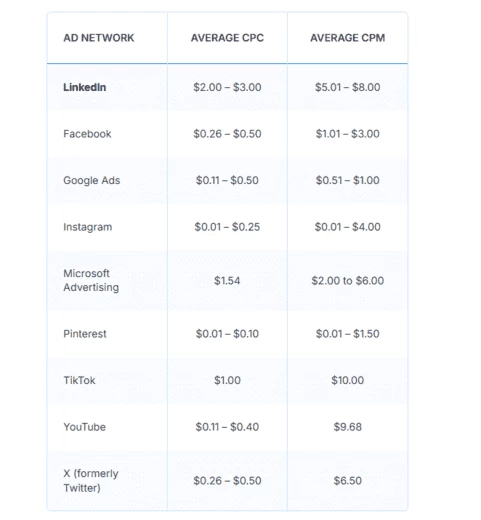Select the LinkedIn row label
The image size is (481, 520).
[x=85, y=87]
